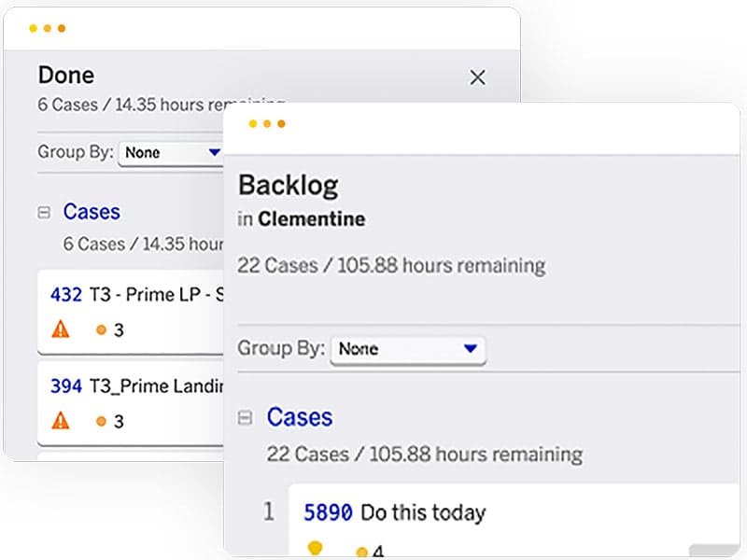Click the Cases heading link in Done
Screen dimensions: 747x560
(x=92, y=212)
